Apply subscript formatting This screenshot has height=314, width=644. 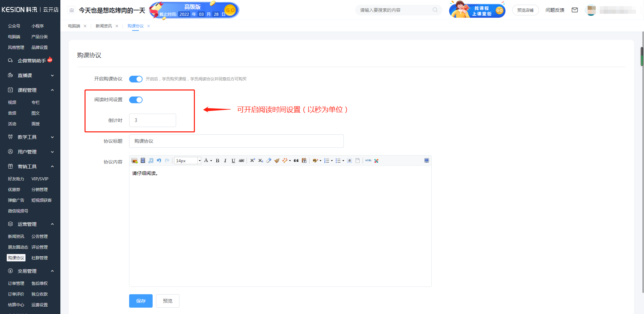[x=261, y=161]
